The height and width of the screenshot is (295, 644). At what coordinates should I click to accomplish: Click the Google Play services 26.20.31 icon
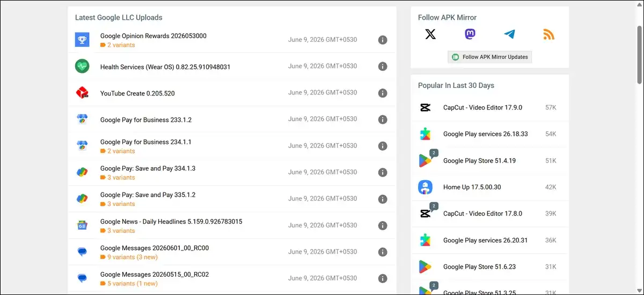425,240
